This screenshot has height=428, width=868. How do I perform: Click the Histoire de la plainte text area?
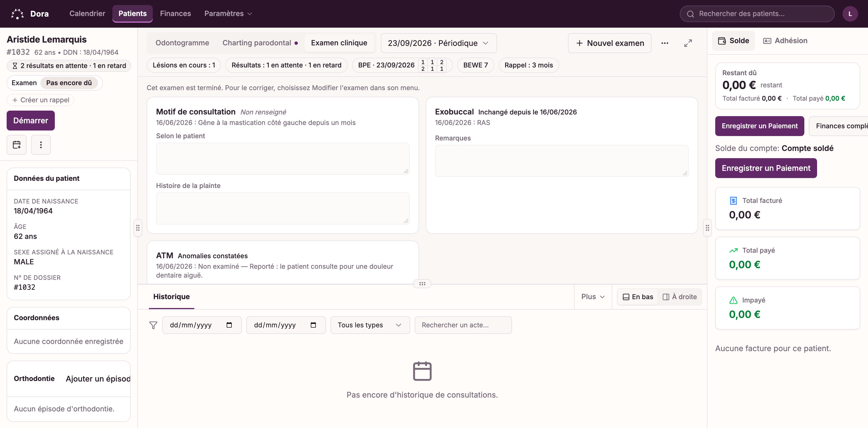click(282, 208)
